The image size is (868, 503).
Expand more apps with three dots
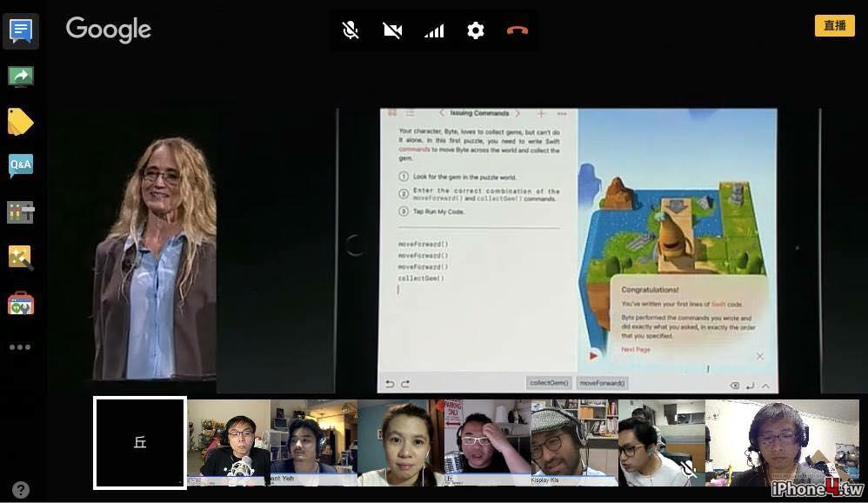[20, 347]
